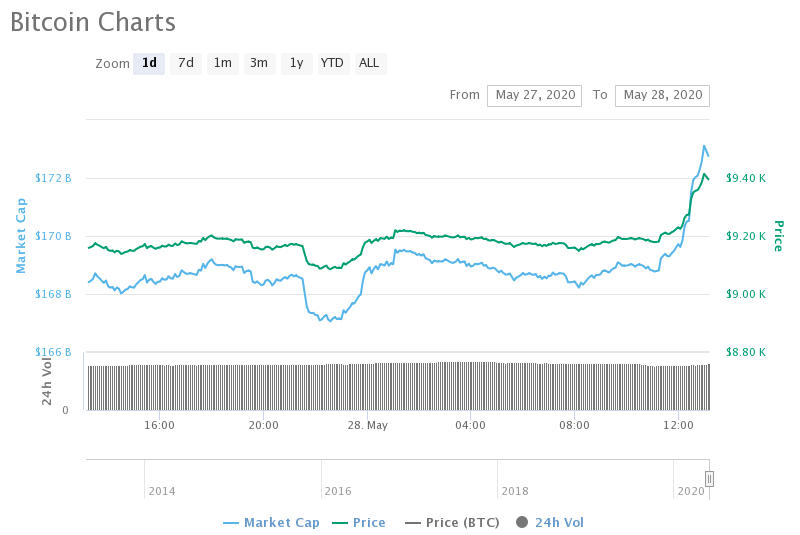
Task: Toggle the Price (BTC) series legend
Action: coord(452,523)
